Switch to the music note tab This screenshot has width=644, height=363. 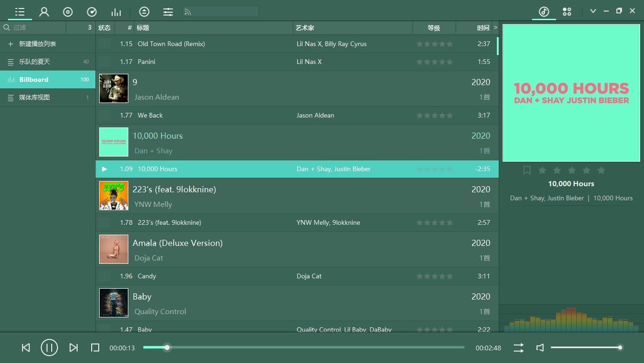tap(543, 11)
